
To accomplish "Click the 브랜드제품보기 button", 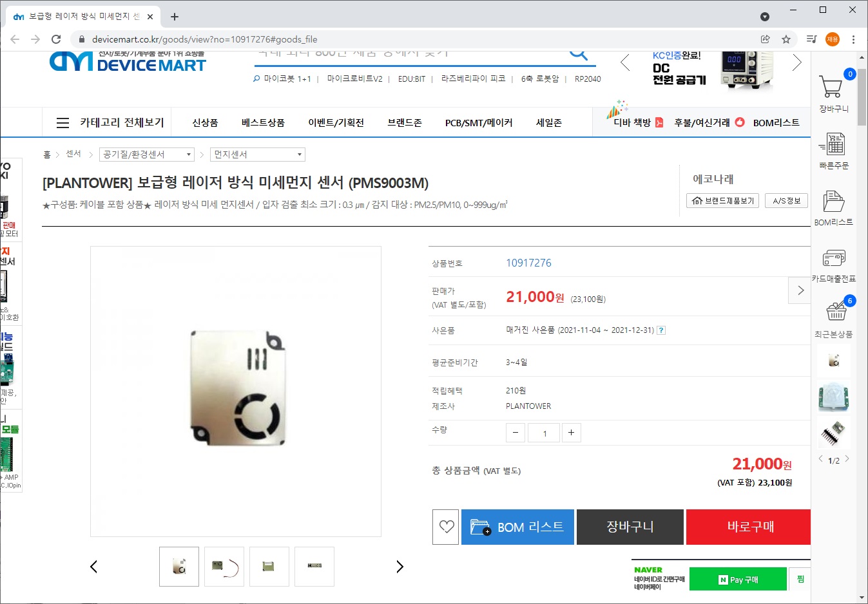I will click(x=723, y=201).
